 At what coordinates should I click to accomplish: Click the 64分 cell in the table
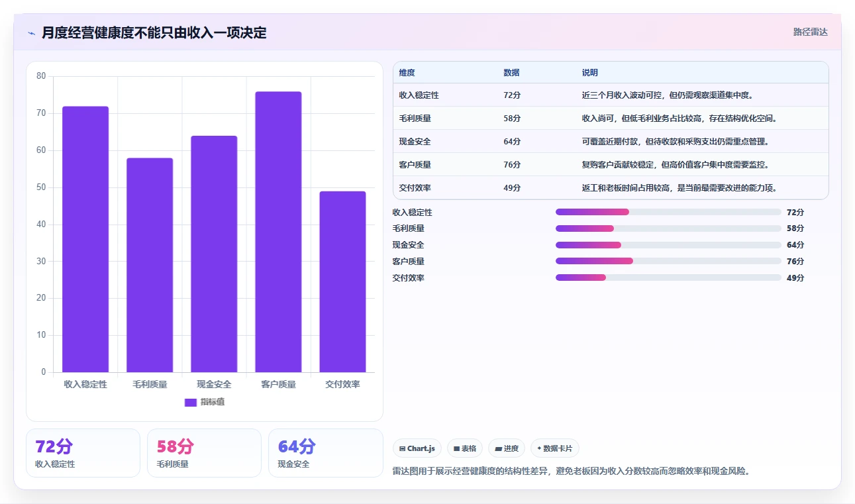click(512, 142)
